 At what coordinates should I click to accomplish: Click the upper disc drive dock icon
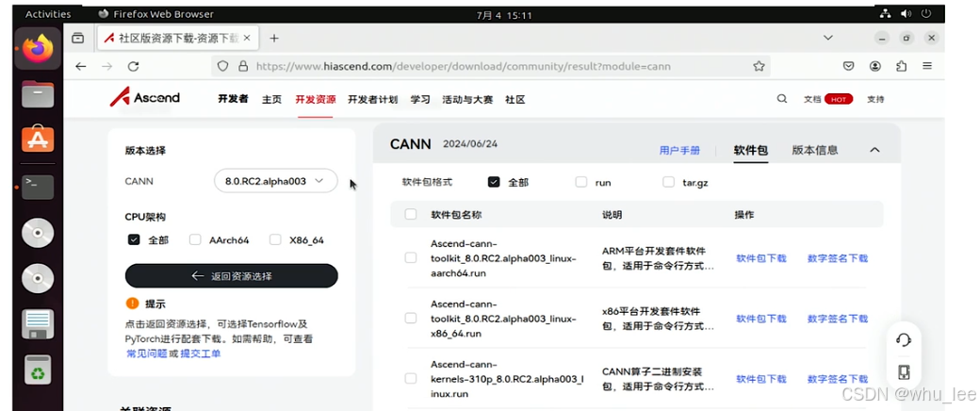pos(38,233)
